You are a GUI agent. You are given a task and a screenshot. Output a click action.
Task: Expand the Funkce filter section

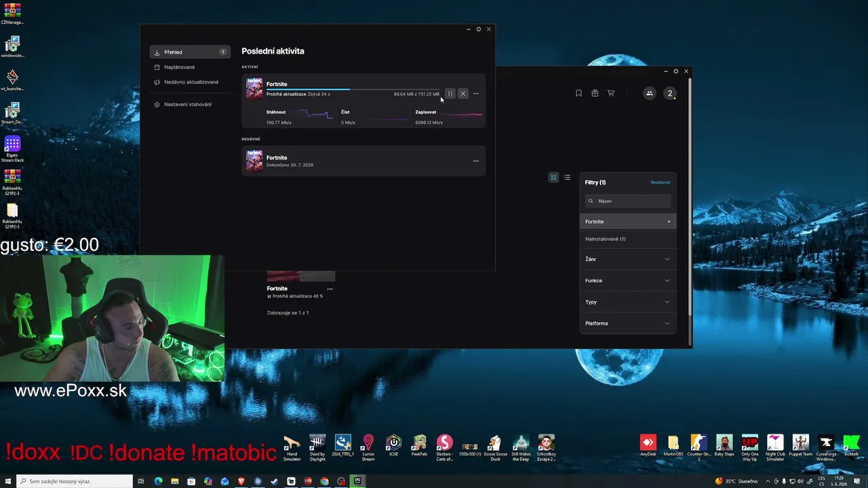click(628, 281)
